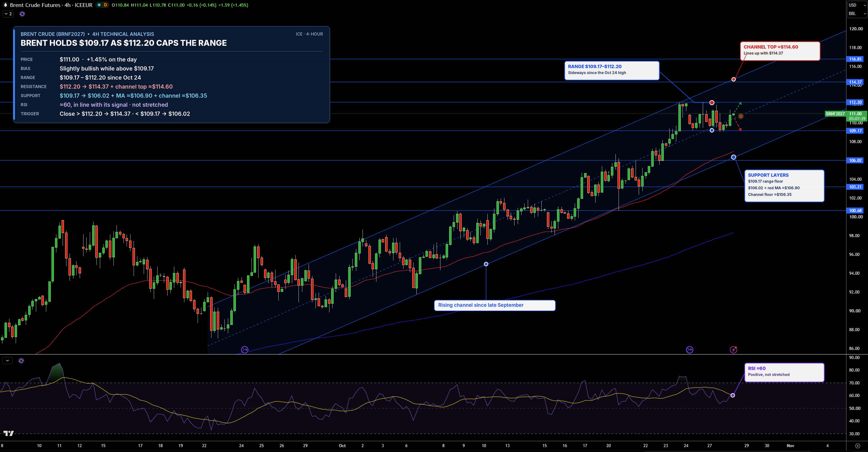Click the red anchor point at channel top
Viewport: 868px width, 452px height.
tap(733, 79)
